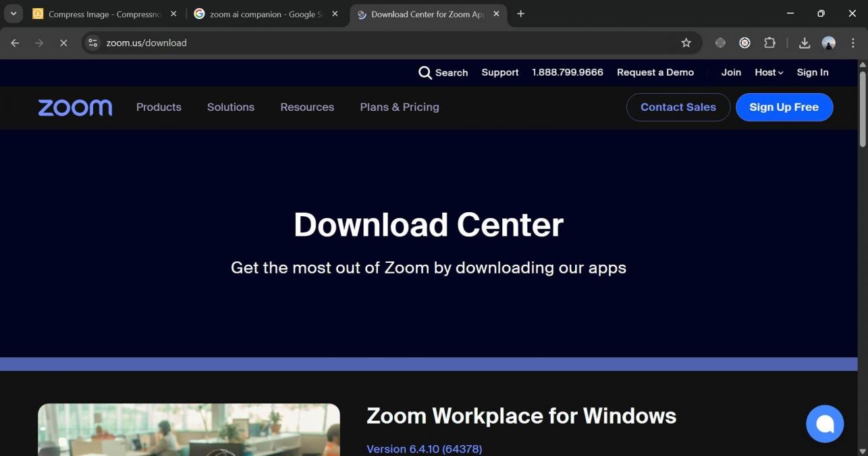This screenshot has height=456, width=868.
Task: Open the Chrome profile avatar
Action: (828, 43)
